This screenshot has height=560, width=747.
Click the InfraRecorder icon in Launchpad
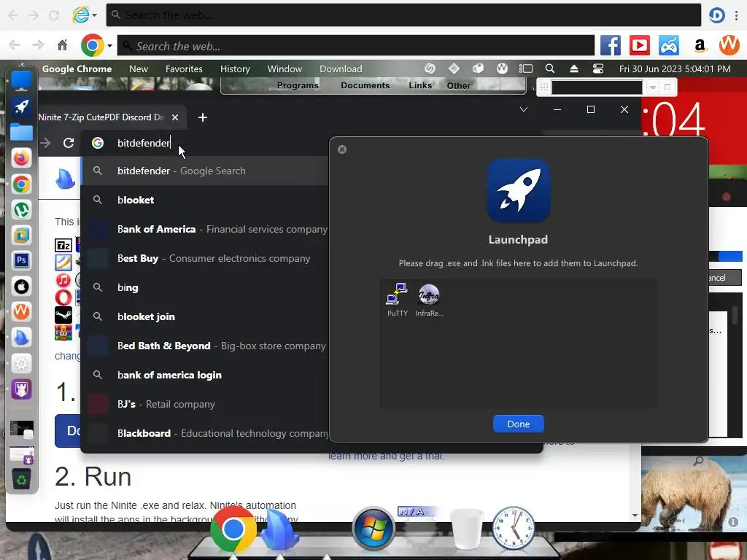(429, 300)
